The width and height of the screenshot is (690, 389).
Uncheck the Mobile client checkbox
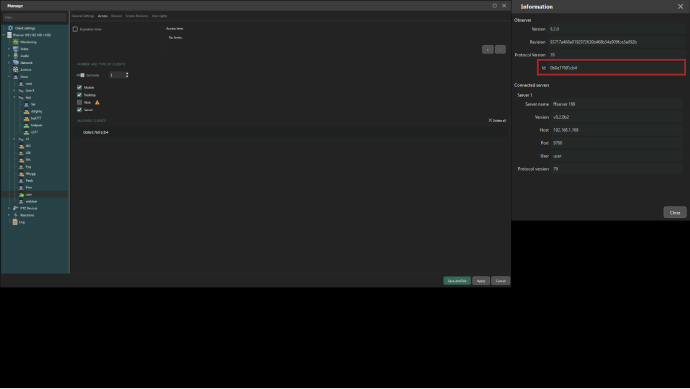click(80, 88)
